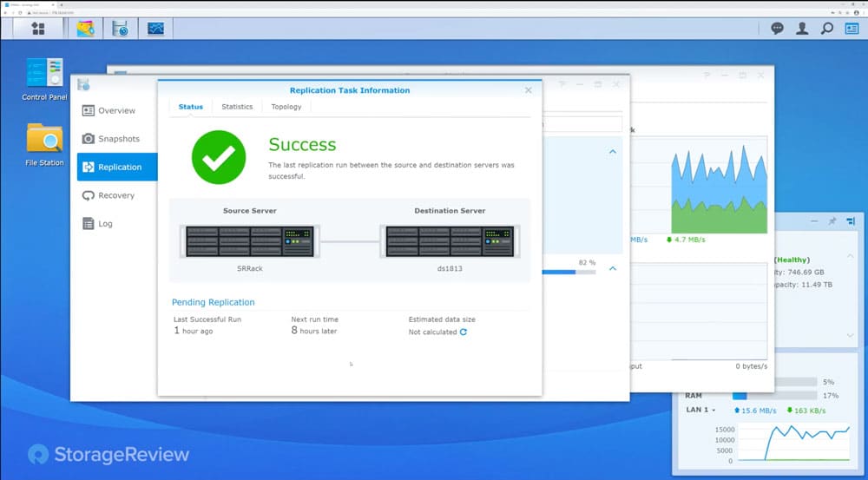868x480 pixels.
Task: Click the SRRack server name label
Action: pos(250,268)
